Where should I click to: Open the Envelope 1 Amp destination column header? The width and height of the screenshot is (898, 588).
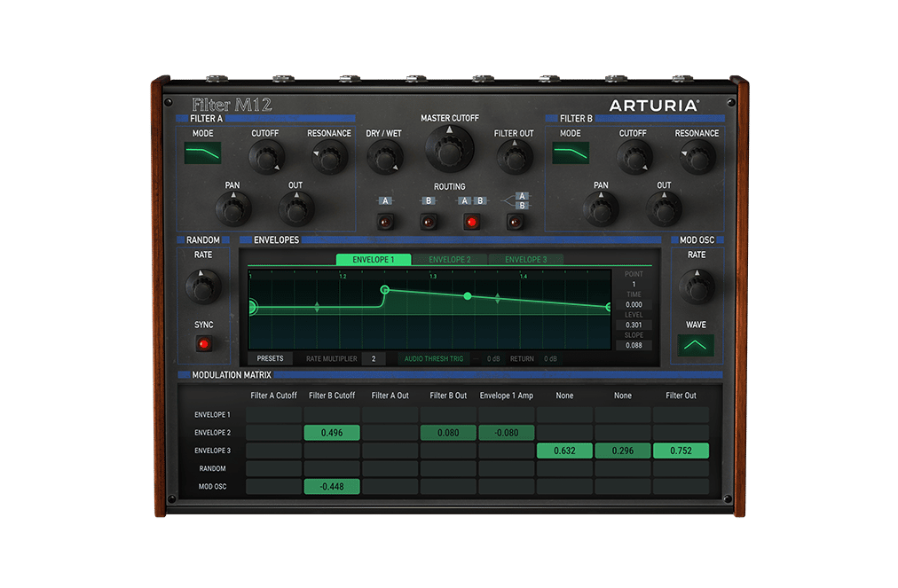pyautogui.click(x=506, y=396)
